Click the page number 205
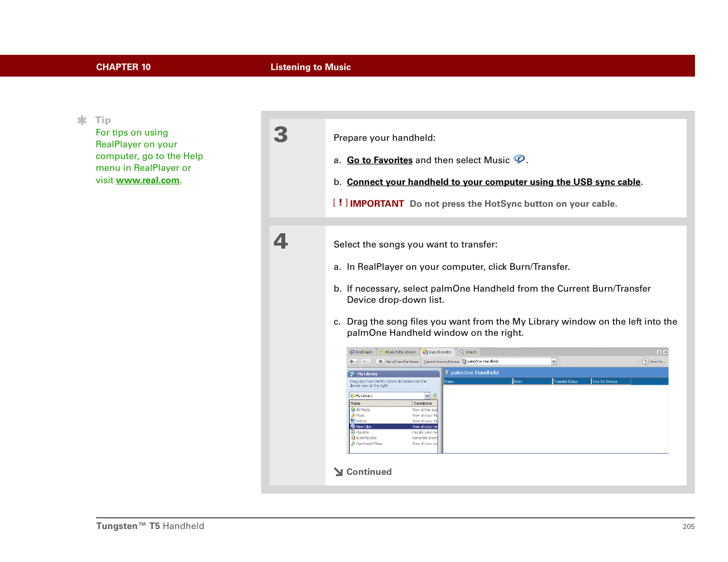 click(x=689, y=527)
